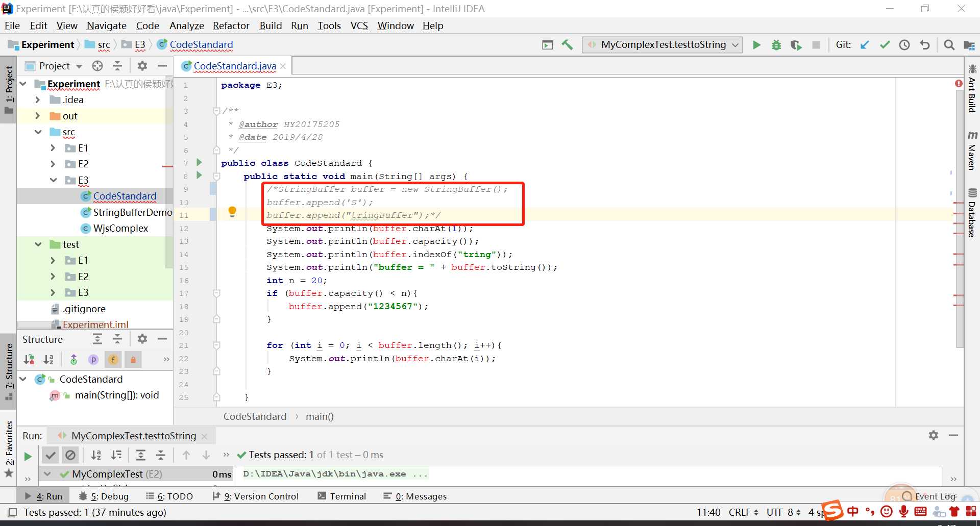Collapse the src folder
Image resolution: width=980 pixels, height=526 pixels.
(x=38, y=132)
